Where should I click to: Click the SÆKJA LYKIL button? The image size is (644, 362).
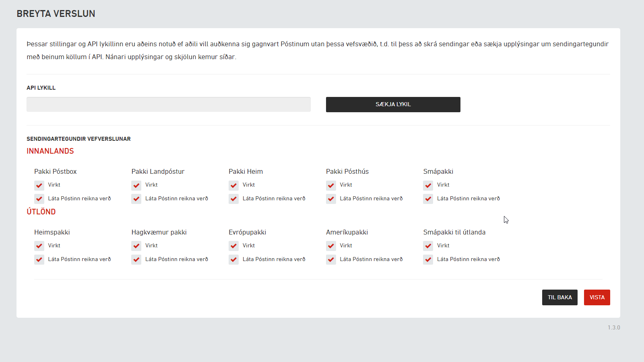point(393,105)
